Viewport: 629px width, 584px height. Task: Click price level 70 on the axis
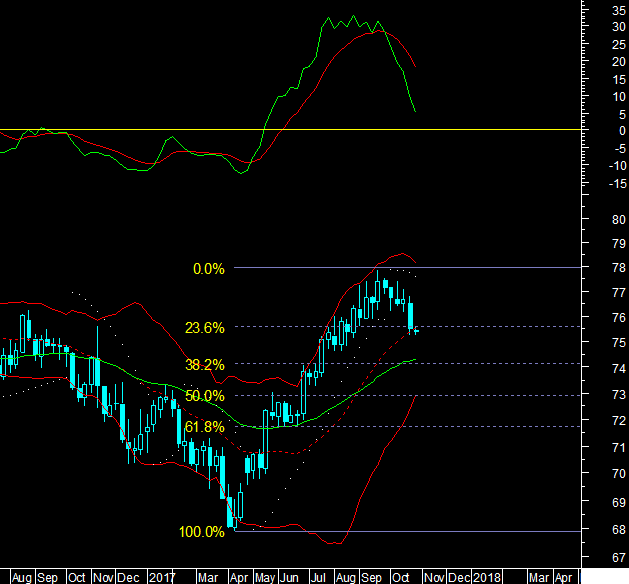[x=619, y=474]
